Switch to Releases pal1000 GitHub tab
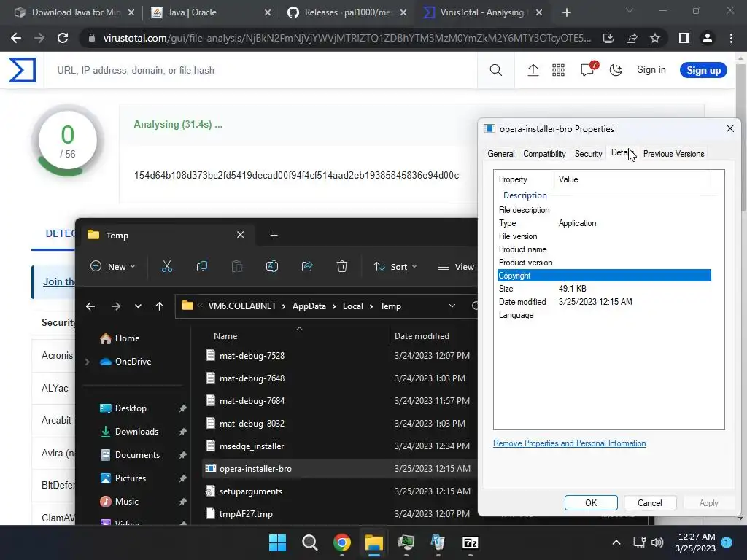 347,12
